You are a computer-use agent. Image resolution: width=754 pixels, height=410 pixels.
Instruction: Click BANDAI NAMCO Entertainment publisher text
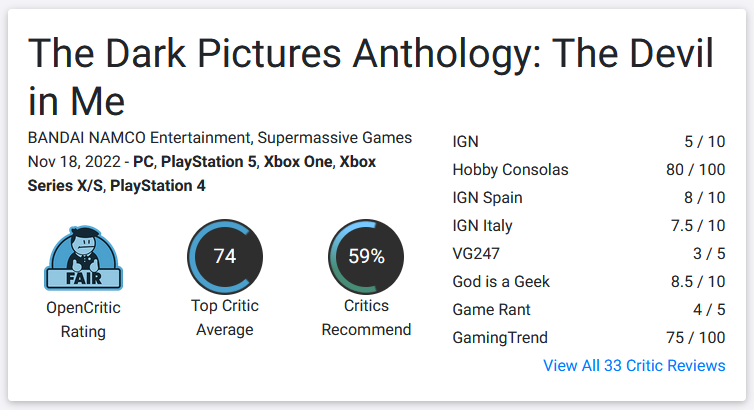click(139, 138)
